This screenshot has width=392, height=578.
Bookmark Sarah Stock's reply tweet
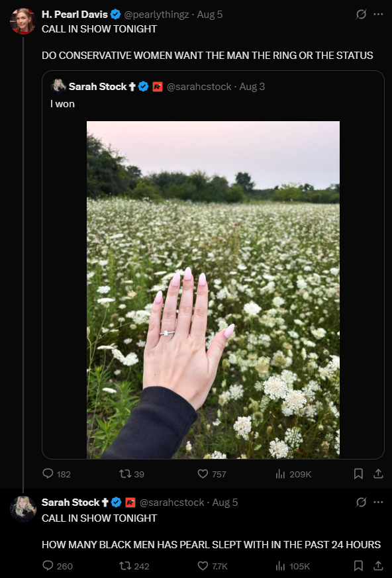pyautogui.click(x=358, y=566)
